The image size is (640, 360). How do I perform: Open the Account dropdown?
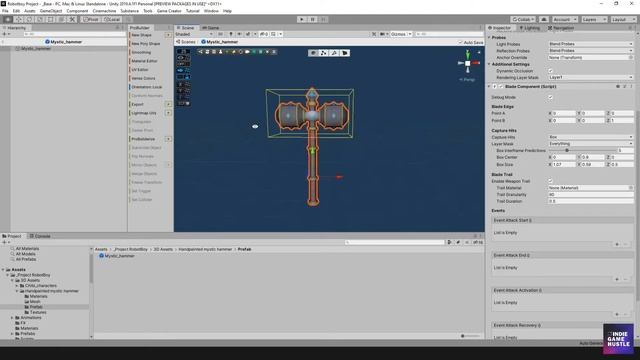click(564, 19)
